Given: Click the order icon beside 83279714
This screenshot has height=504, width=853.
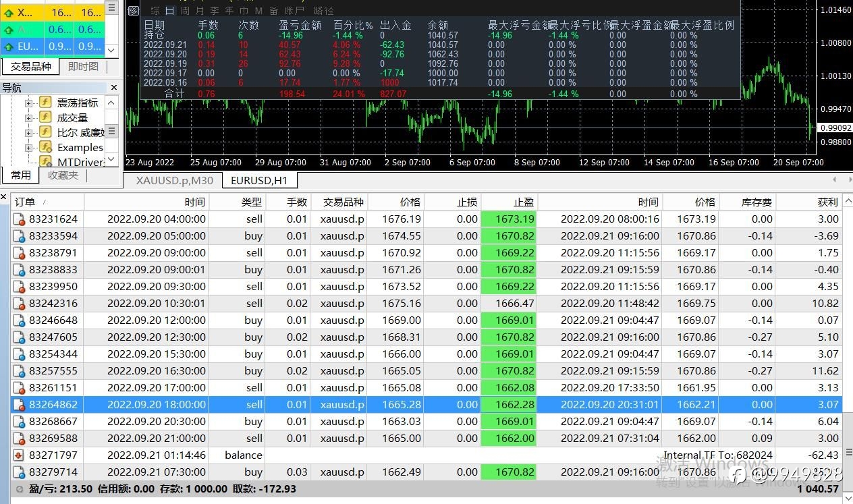Looking at the screenshot, I should pos(20,472).
